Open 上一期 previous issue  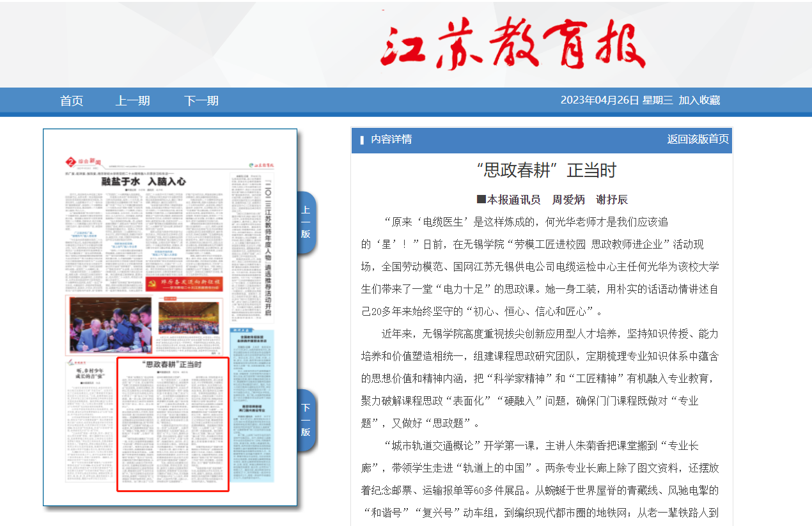(x=132, y=101)
